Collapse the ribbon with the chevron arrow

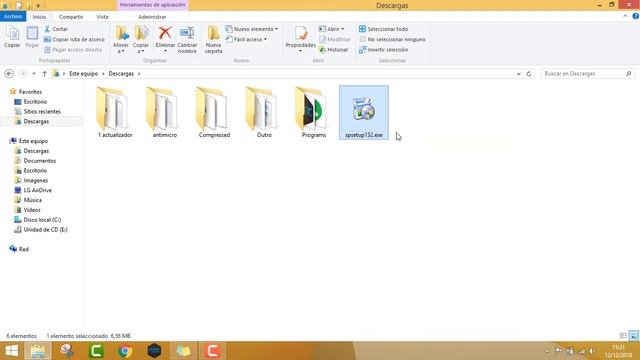[625, 16]
